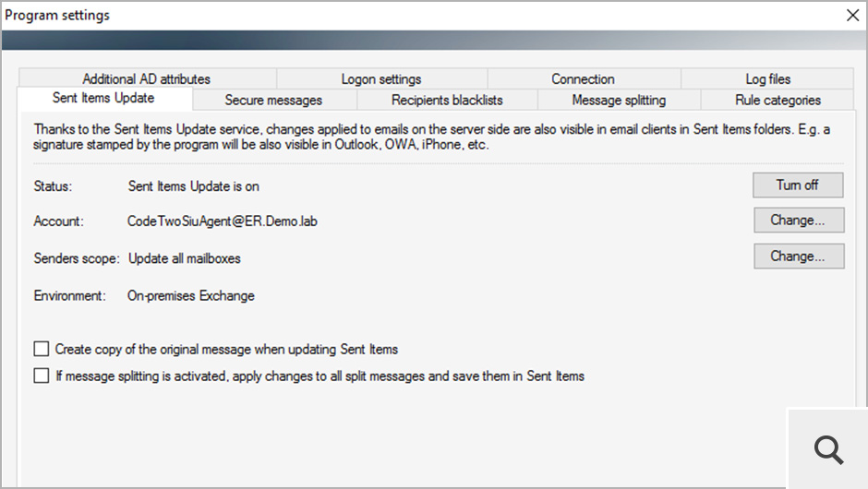868x489 pixels.
Task: Check apply changes to all split messages
Action: point(42,376)
